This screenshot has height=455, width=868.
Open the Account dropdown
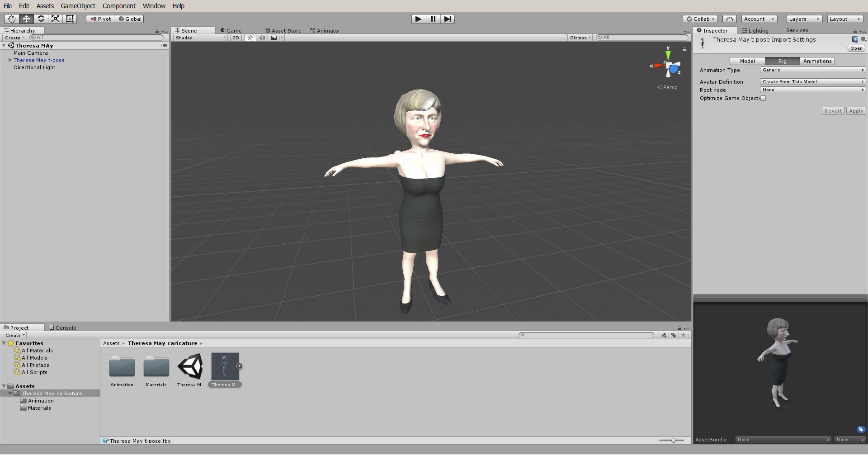pyautogui.click(x=759, y=19)
